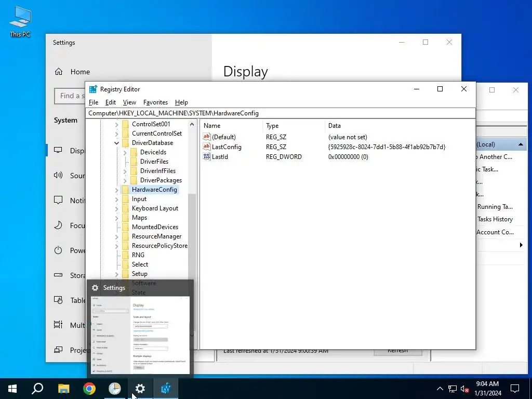Open the Help menu in Registry Editor

pyautogui.click(x=181, y=102)
